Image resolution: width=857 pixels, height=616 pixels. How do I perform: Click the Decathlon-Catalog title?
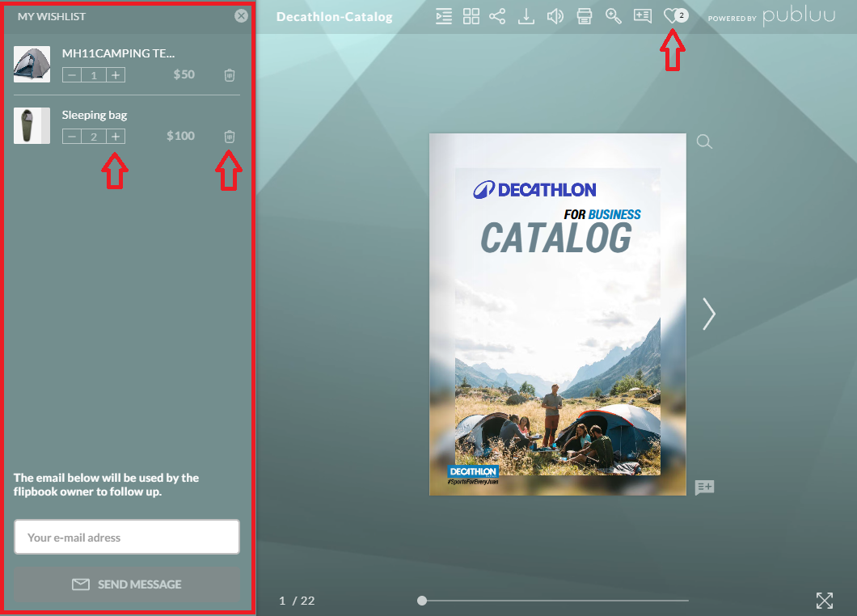point(335,17)
